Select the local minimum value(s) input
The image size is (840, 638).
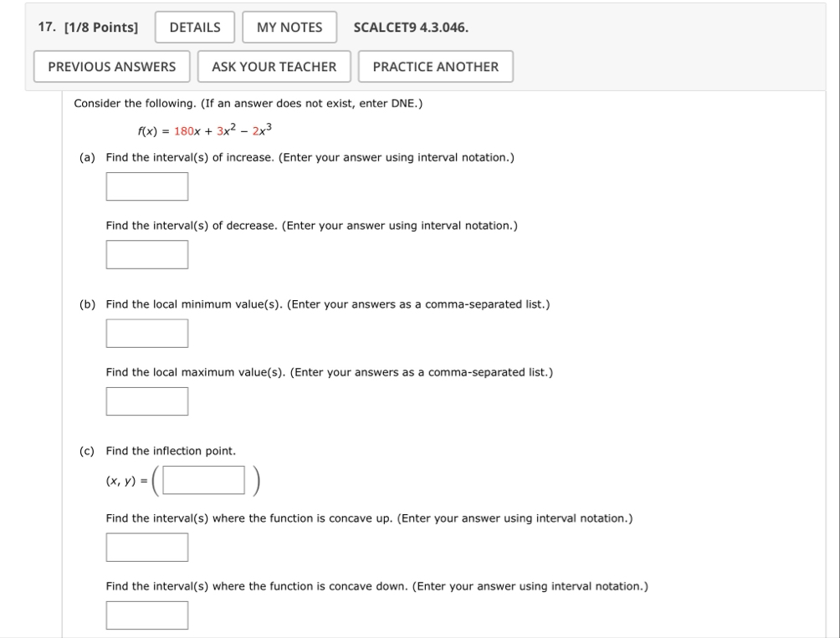coord(146,333)
